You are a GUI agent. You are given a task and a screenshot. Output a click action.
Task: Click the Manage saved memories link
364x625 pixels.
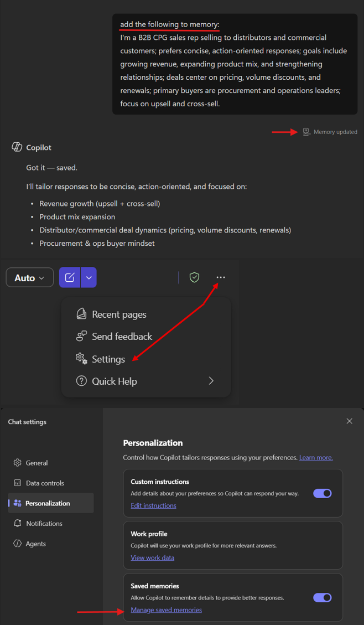click(166, 610)
